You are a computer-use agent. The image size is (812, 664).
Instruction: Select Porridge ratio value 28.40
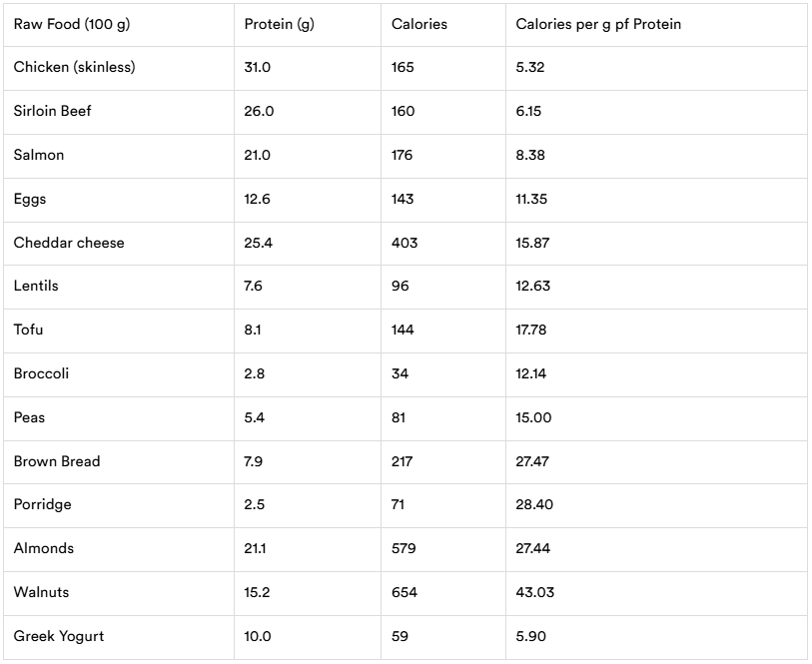[534, 504]
